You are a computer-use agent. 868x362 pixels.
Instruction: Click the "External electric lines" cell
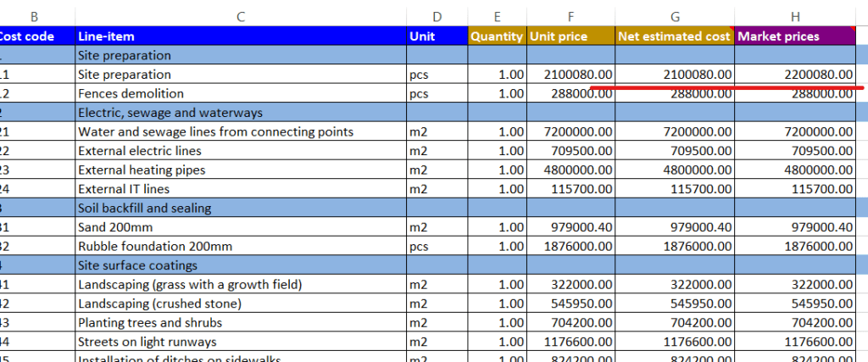240,151
